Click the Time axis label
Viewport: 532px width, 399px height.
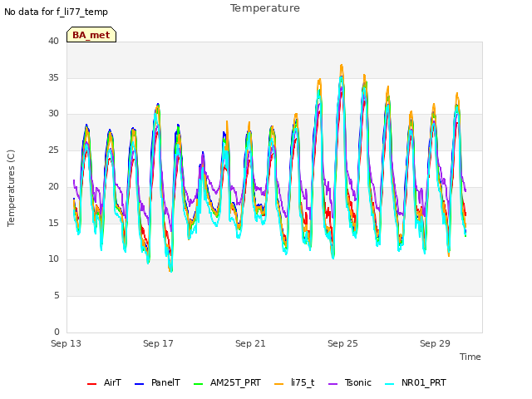[470, 357]
